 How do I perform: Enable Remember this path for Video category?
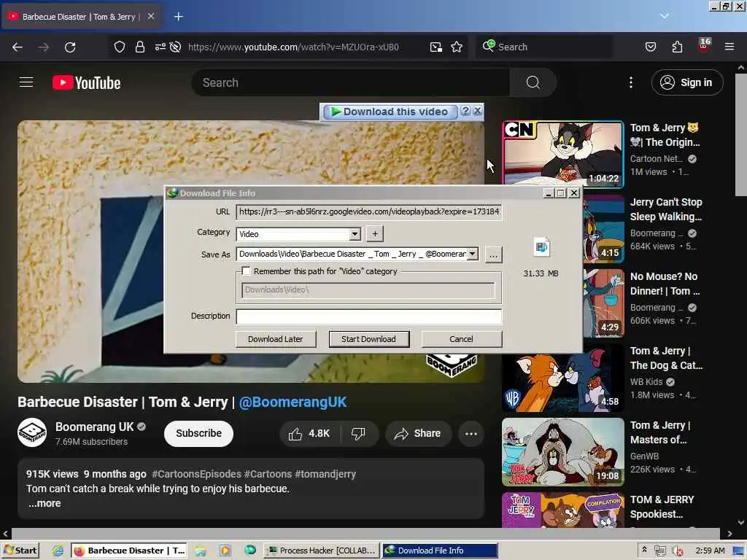point(246,271)
